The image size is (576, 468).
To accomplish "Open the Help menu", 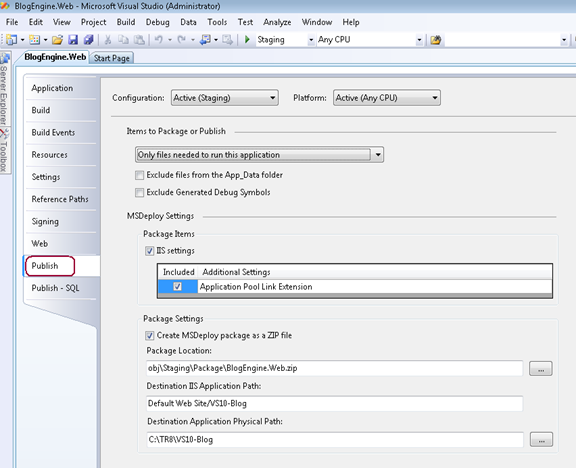I will [x=351, y=22].
